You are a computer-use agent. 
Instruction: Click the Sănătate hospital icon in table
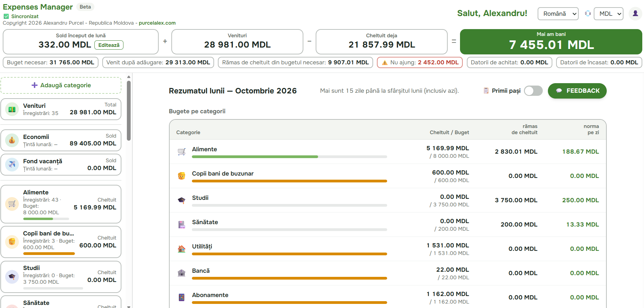point(182,224)
